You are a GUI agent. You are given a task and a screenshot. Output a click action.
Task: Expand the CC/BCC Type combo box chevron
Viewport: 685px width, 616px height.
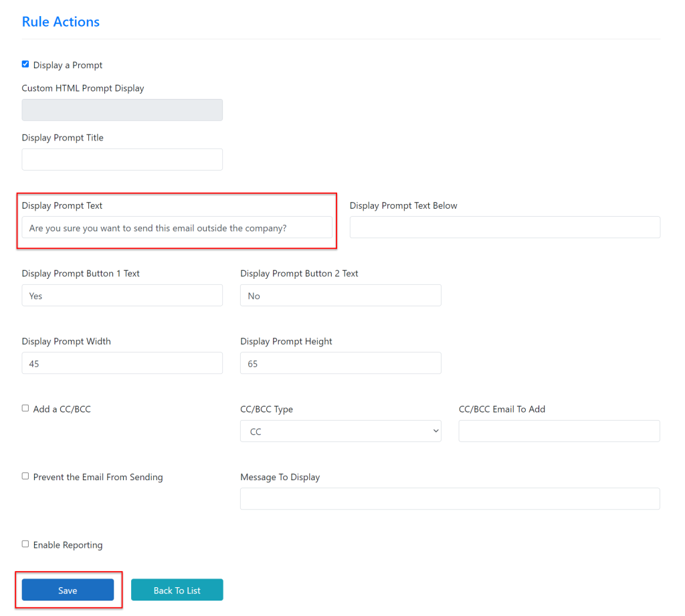pos(435,431)
